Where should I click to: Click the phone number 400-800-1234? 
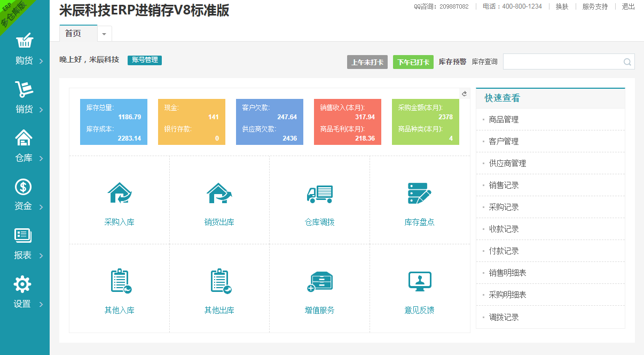(x=522, y=6)
